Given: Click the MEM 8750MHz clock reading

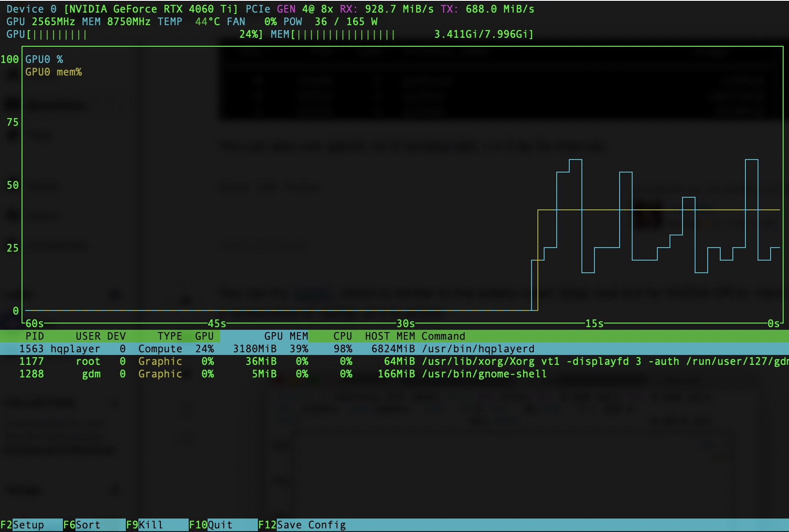Looking at the screenshot, I should coord(116,22).
